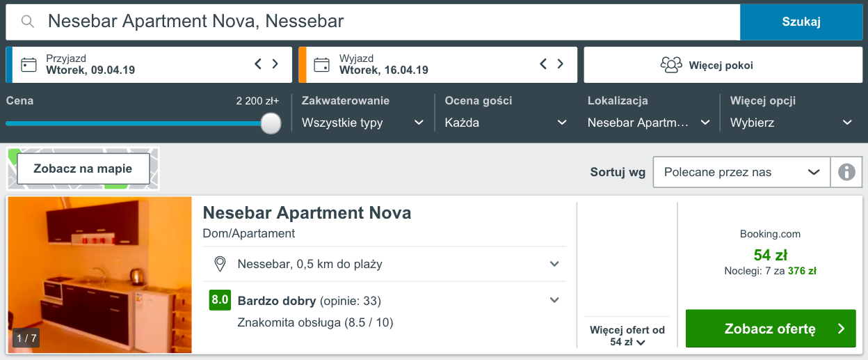Click the 1 / 7 photo counter
The image size is (868, 360).
(x=26, y=338)
